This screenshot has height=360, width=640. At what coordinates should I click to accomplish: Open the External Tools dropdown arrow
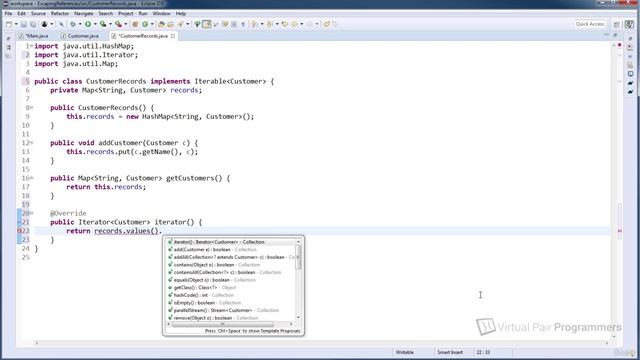(x=126, y=24)
